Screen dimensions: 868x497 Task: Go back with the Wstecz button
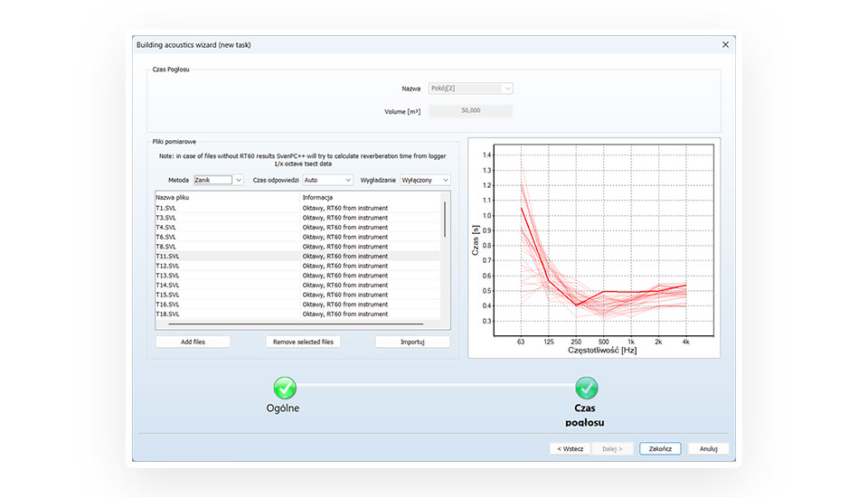[x=571, y=449]
